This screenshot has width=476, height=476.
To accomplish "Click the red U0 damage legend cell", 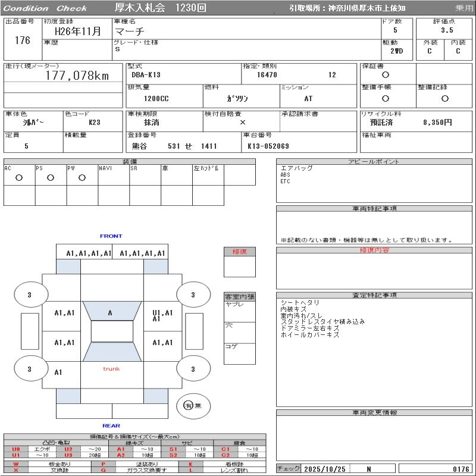I will [x=16, y=449].
